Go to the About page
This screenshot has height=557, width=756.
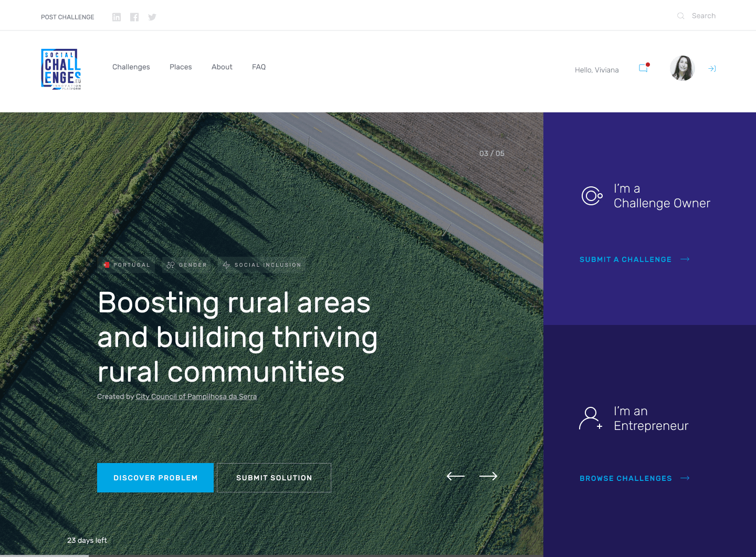pos(222,67)
